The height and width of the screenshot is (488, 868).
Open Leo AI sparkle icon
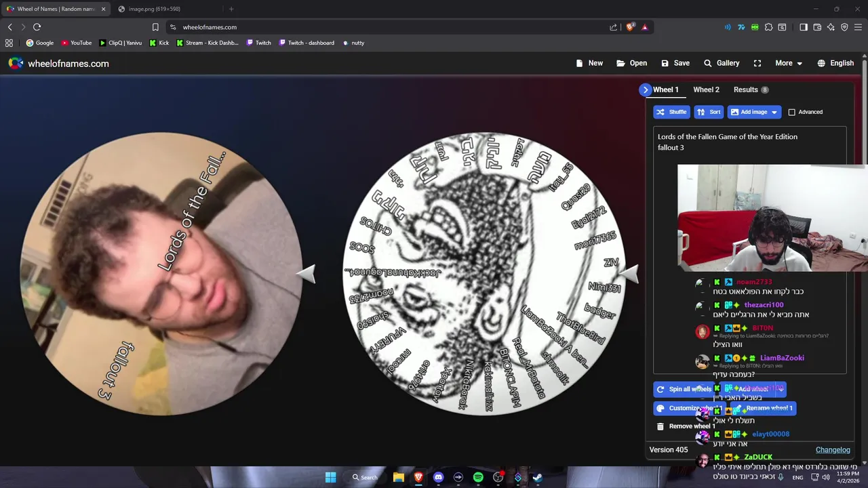tap(831, 27)
